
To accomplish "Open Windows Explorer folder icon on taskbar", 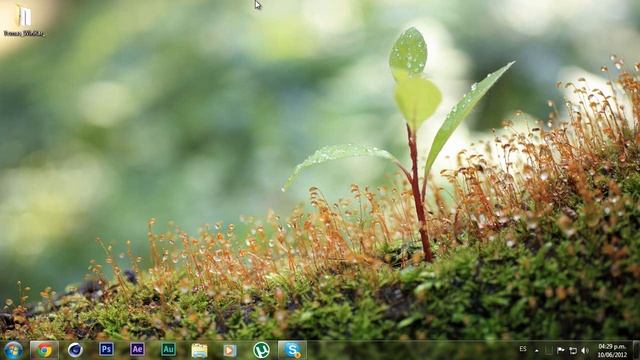I will 199,350.
